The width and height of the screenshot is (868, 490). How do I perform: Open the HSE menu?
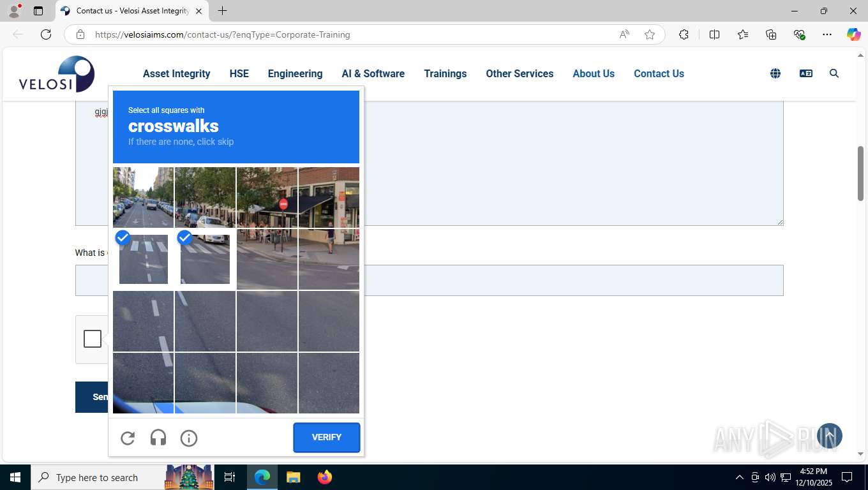[239, 73]
